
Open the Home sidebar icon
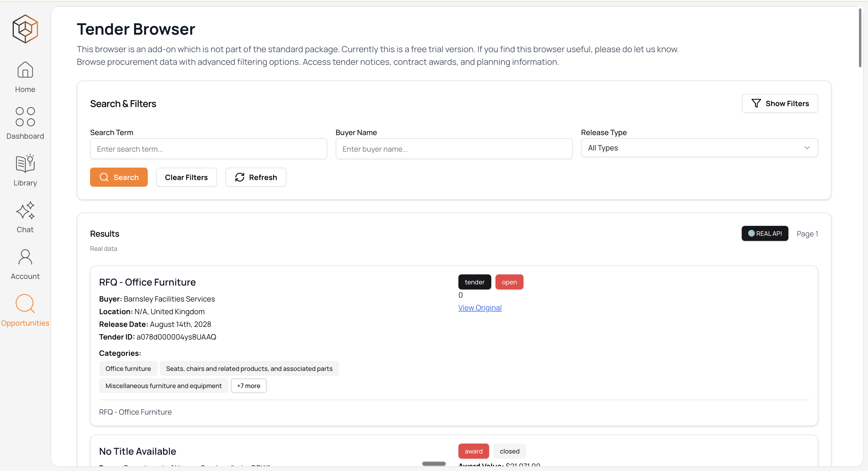point(25,70)
